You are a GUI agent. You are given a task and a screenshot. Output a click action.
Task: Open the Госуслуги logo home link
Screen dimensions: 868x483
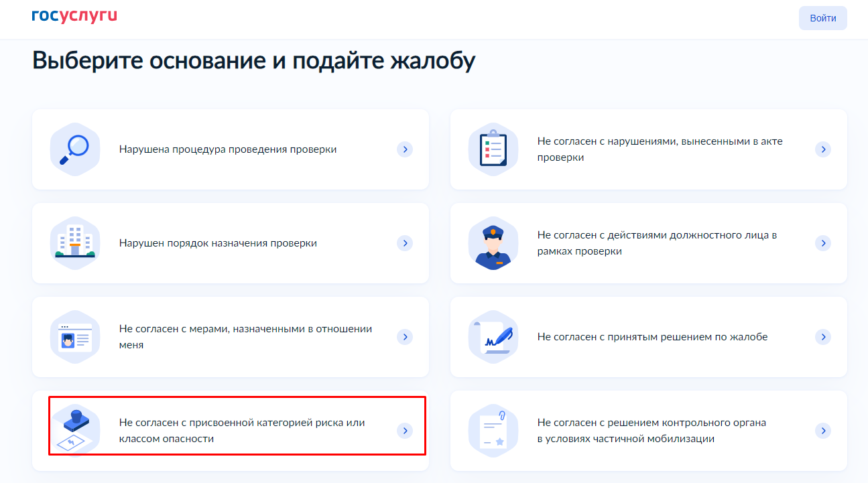pos(74,16)
